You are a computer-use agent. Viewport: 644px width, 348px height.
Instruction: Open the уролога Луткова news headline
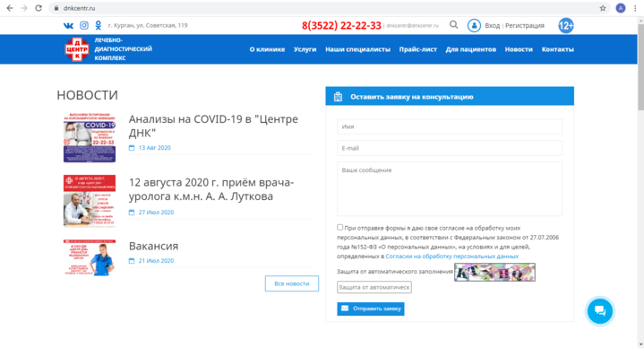click(211, 189)
